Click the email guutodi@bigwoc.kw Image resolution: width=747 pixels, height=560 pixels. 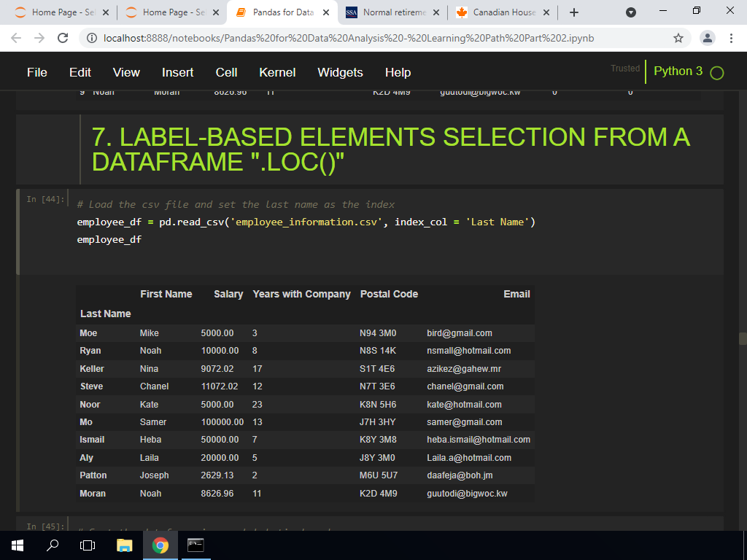[x=467, y=494]
